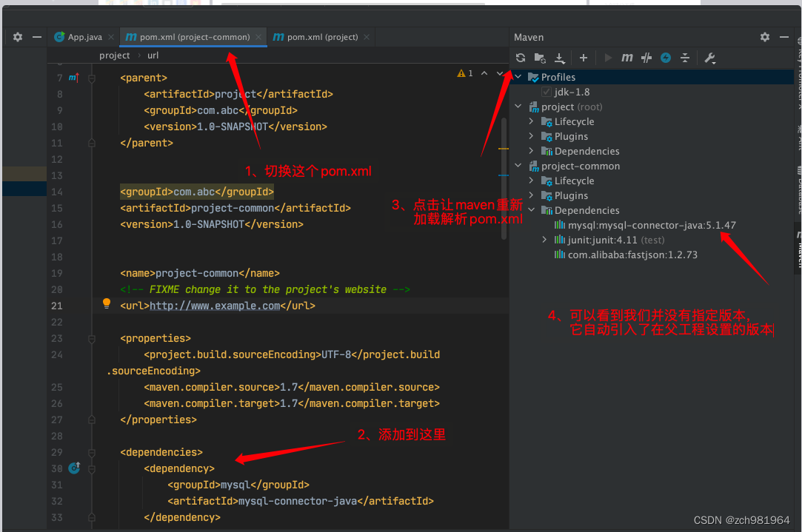Click the gutter marker on line 30
Viewport: 802px width, 532px height.
click(x=74, y=468)
